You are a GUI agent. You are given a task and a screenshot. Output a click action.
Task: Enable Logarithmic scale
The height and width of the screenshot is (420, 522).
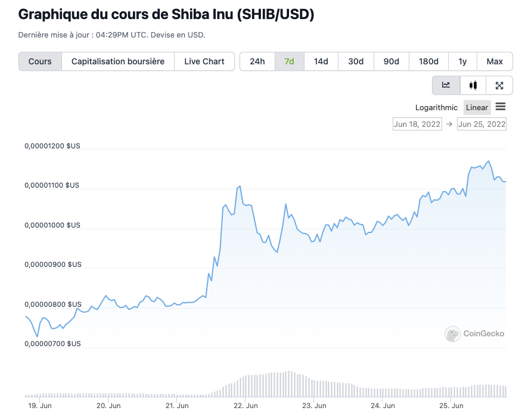[x=436, y=108]
